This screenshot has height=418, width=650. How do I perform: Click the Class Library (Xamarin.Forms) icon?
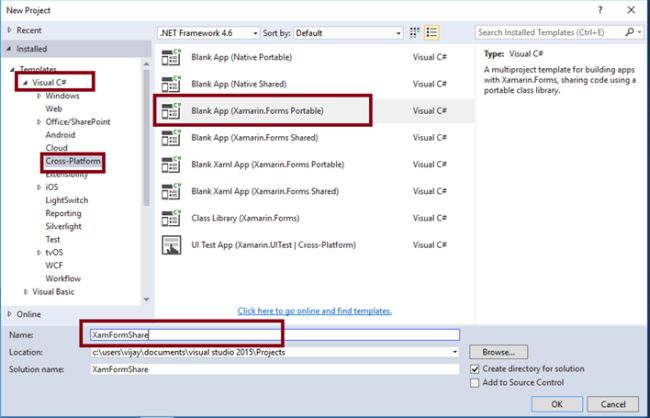coord(171,218)
